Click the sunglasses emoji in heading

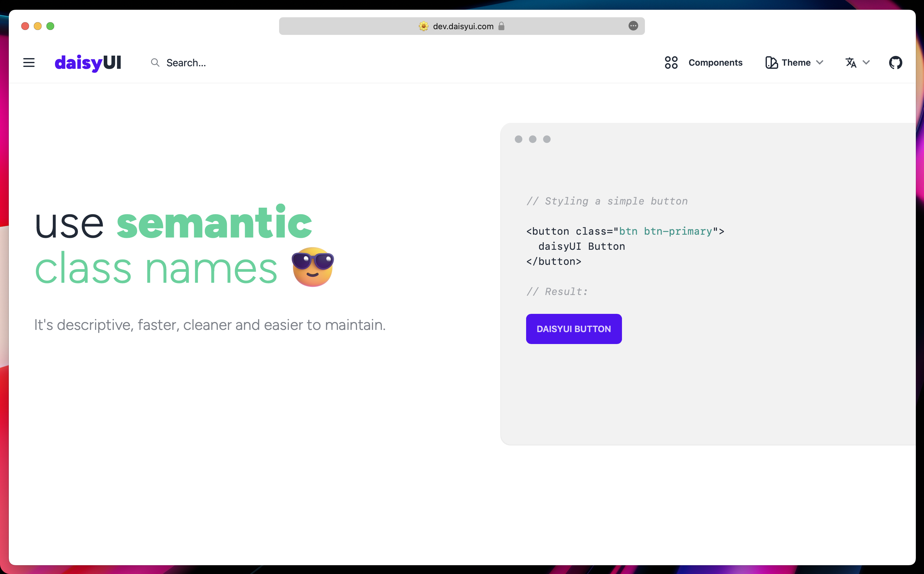point(313,267)
